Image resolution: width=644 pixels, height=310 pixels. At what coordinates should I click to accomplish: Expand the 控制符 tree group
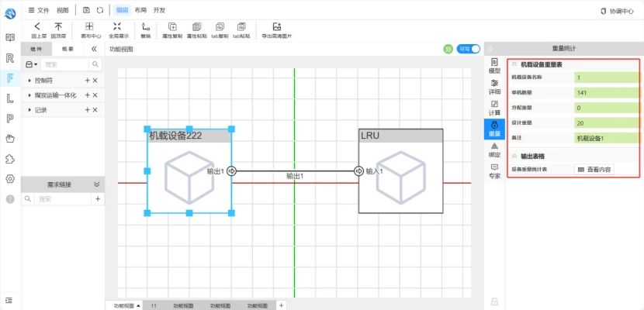coord(29,81)
